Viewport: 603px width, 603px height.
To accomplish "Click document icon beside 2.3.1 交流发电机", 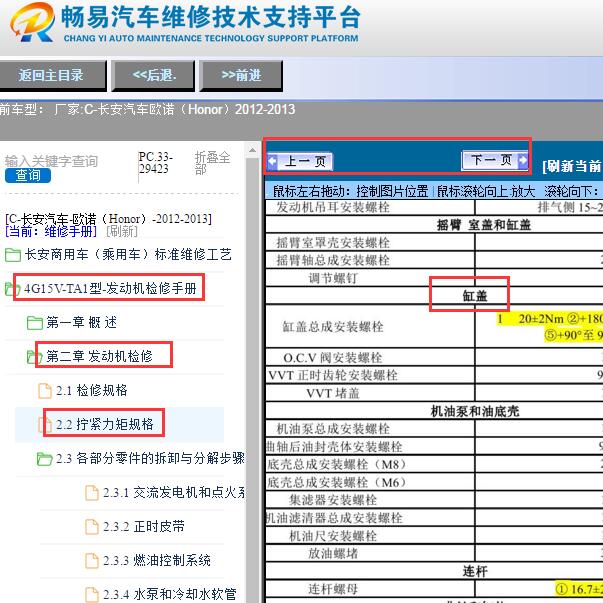I will [92, 493].
